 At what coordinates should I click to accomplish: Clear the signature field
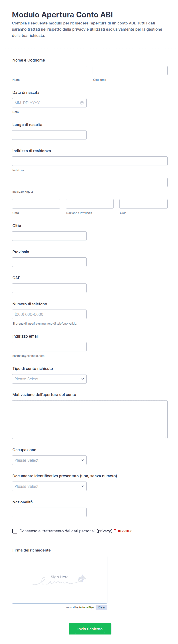(x=101, y=607)
